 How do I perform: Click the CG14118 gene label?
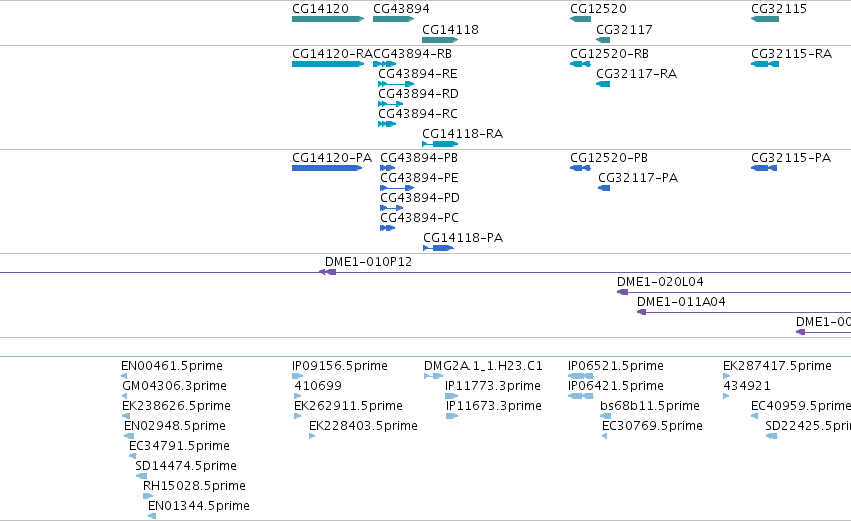(x=450, y=29)
